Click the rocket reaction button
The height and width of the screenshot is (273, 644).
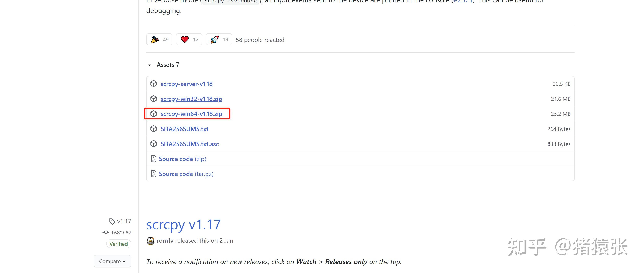[x=219, y=39]
